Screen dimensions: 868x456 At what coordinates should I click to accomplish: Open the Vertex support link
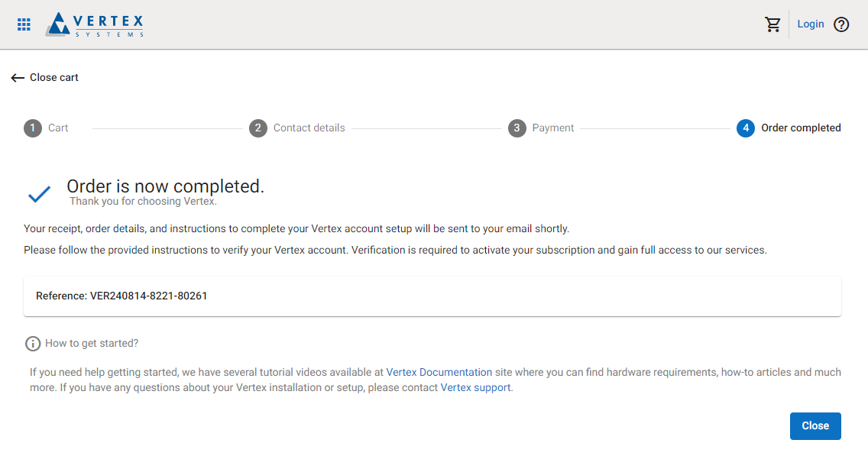tap(475, 388)
